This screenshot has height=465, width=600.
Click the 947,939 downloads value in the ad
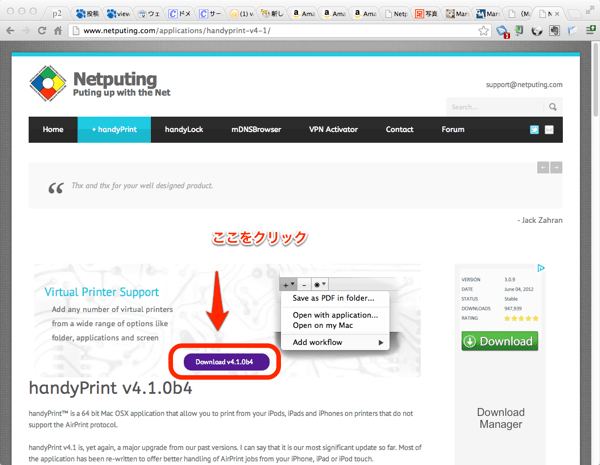pyautogui.click(x=513, y=308)
